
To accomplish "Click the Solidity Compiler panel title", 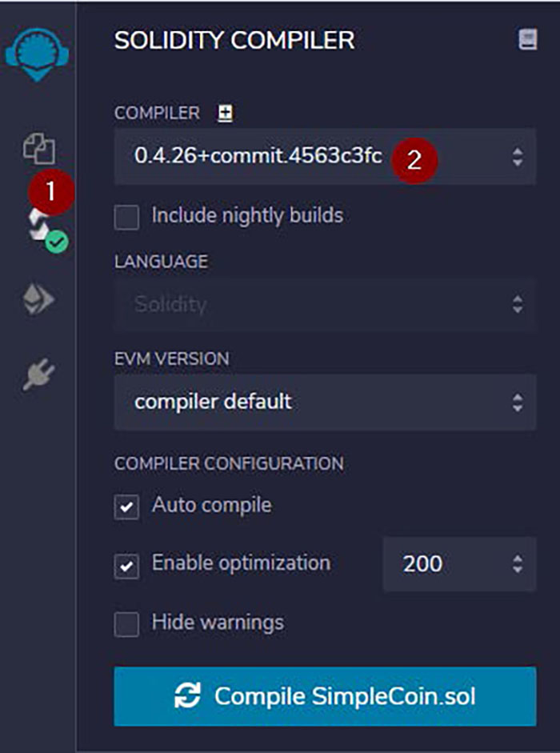I will pyautogui.click(x=234, y=41).
